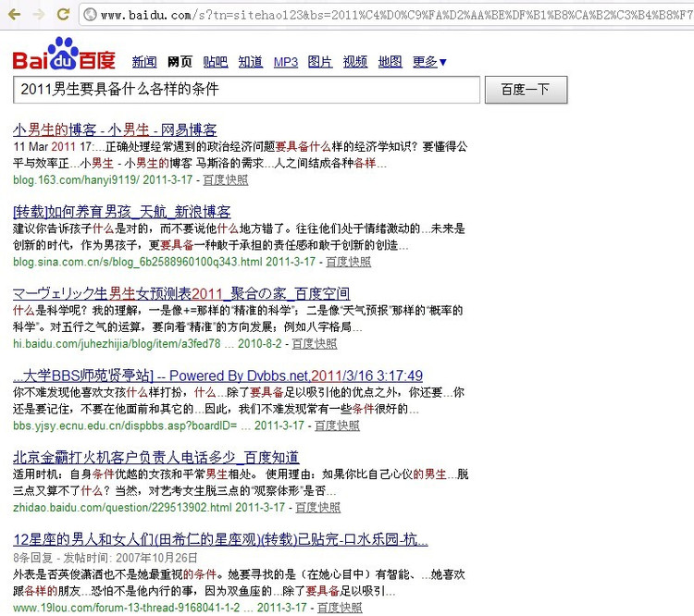The image size is (694, 616).
Task: Open result [转载]如何养育男孩_天航_新浪博客
Action: pyautogui.click(x=122, y=212)
